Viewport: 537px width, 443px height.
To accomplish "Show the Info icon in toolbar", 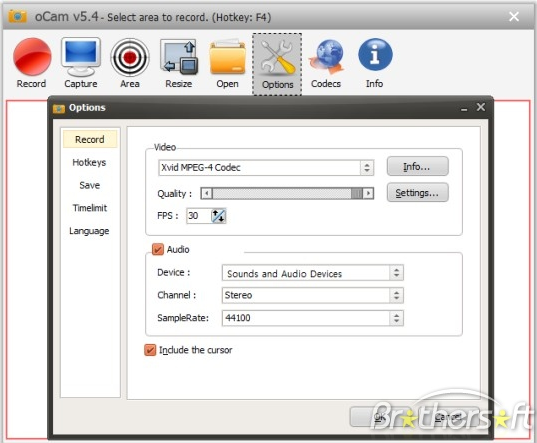I will (375, 55).
